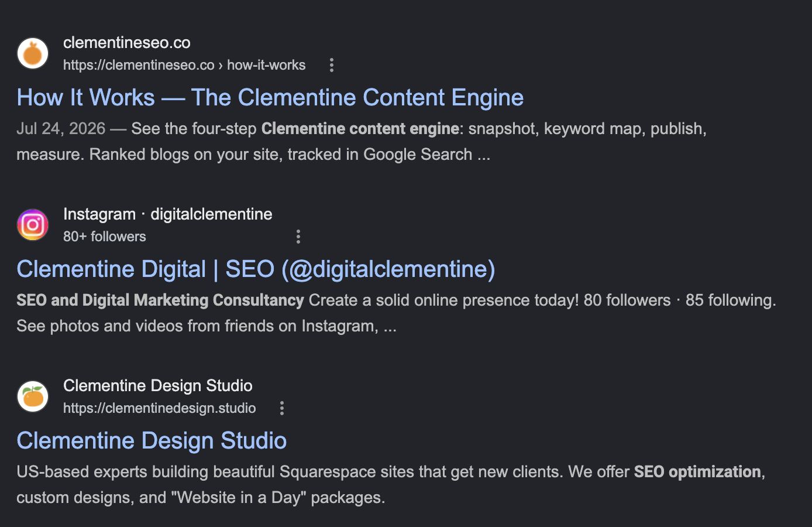Open the three-dot menu beside 80+ followers

click(x=298, y=237)
